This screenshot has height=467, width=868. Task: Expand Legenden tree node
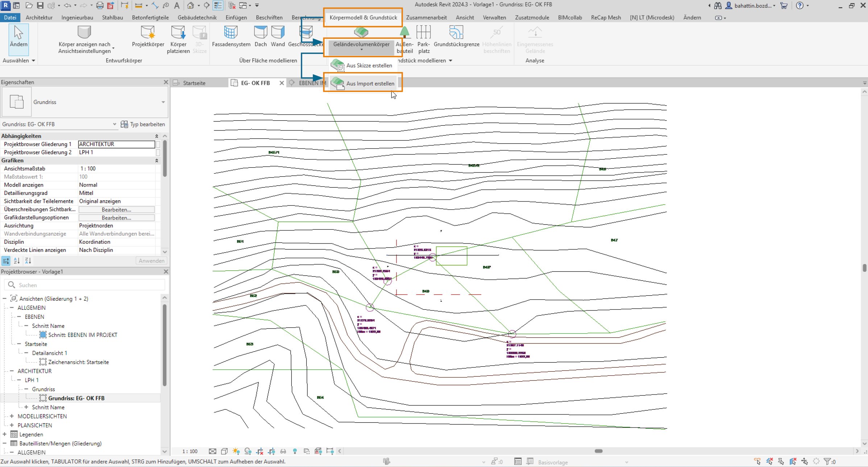4,434
